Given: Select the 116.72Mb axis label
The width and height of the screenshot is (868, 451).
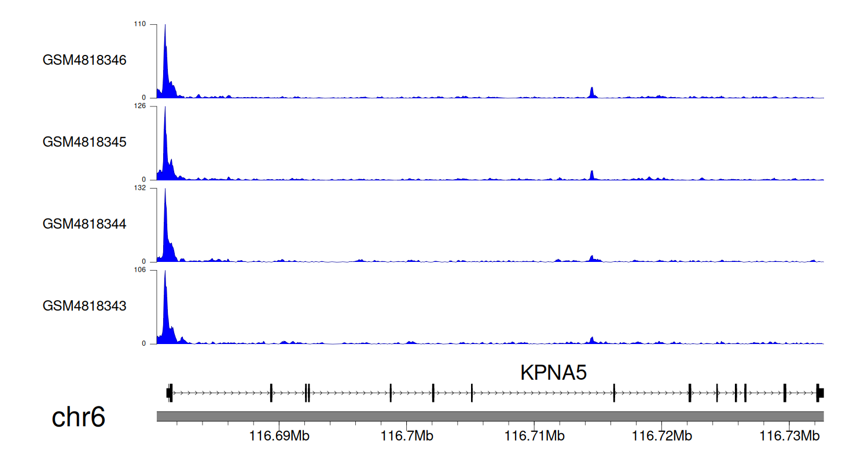Looking at the screenshot, I should 663,434.
